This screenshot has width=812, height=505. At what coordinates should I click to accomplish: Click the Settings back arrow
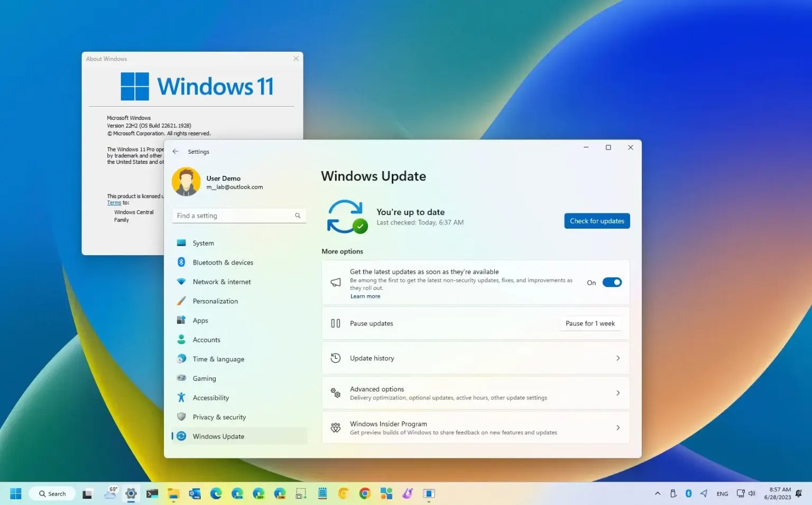tap(176, 152)
